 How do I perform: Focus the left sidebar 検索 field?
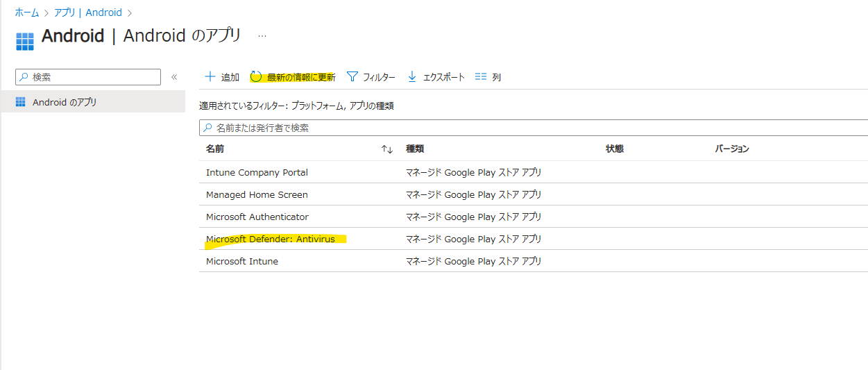(88, 77)
